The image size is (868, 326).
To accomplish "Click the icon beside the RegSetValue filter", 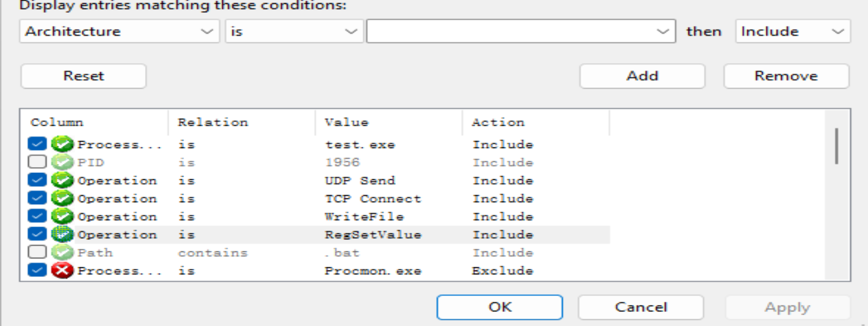I will click(x=63, y=235).
